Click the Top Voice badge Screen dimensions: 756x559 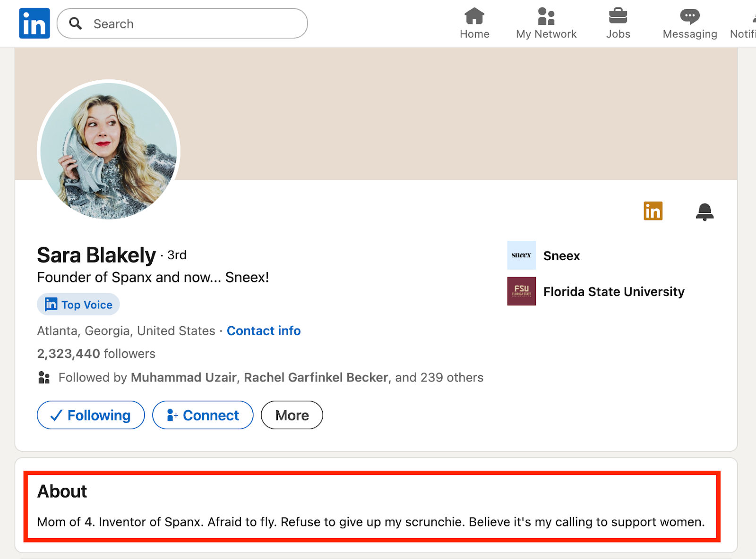(78, 305)
